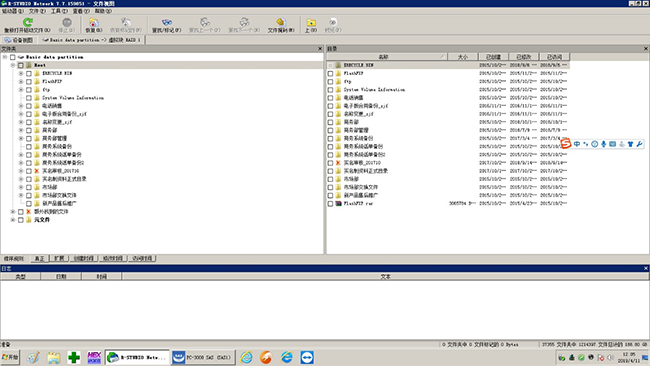Click the Up (上) folder icon
650x366 pixels.
click(311, 22)
